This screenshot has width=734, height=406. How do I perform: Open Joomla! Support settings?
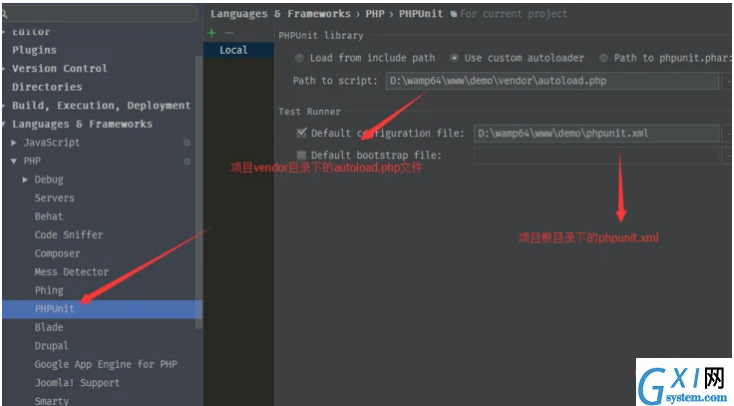tap(77, 383)
